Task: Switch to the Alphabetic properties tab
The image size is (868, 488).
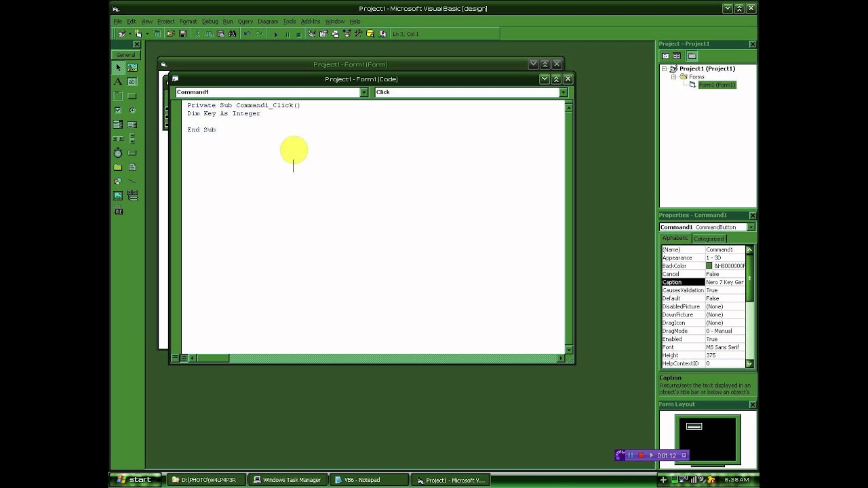Action: pos(675,239)
